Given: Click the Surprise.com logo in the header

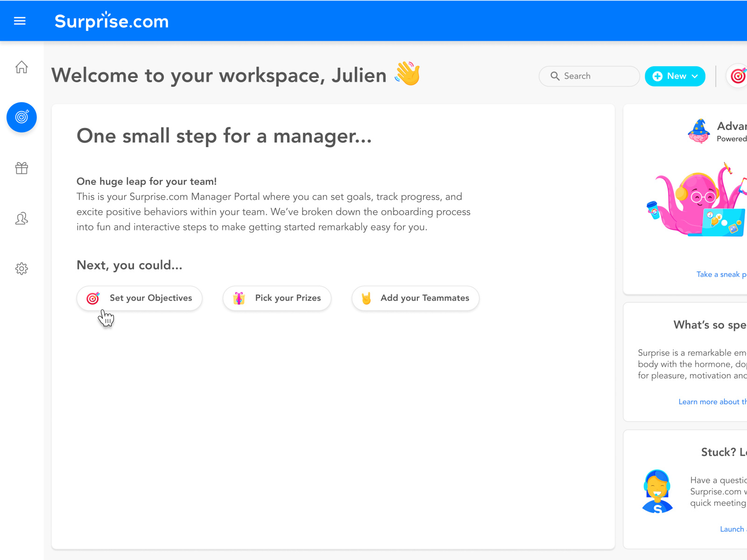Looking at the screenshot, I should [112, 21].
